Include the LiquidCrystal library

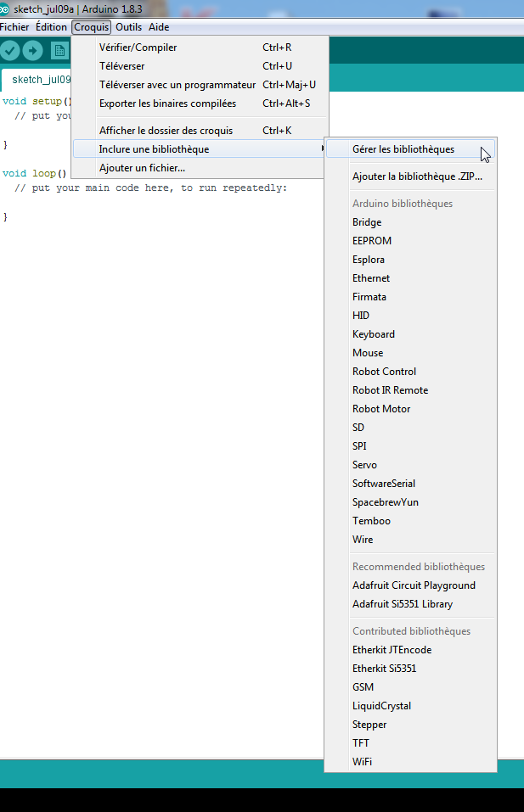coord(410,705)
